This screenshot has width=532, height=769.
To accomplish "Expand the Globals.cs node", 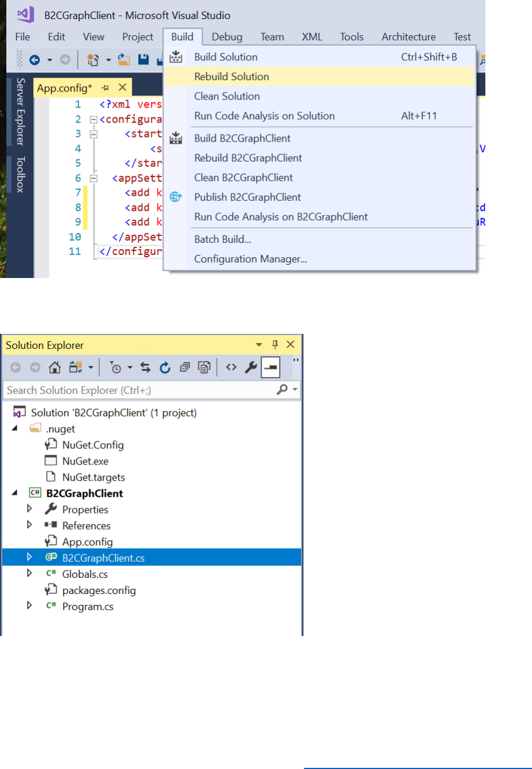I will pos(29,573).
